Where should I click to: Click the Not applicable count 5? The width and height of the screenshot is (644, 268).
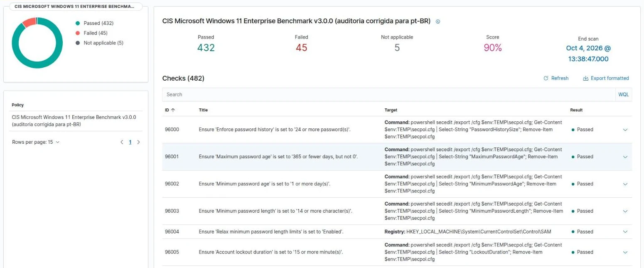[x=397, y=48]
